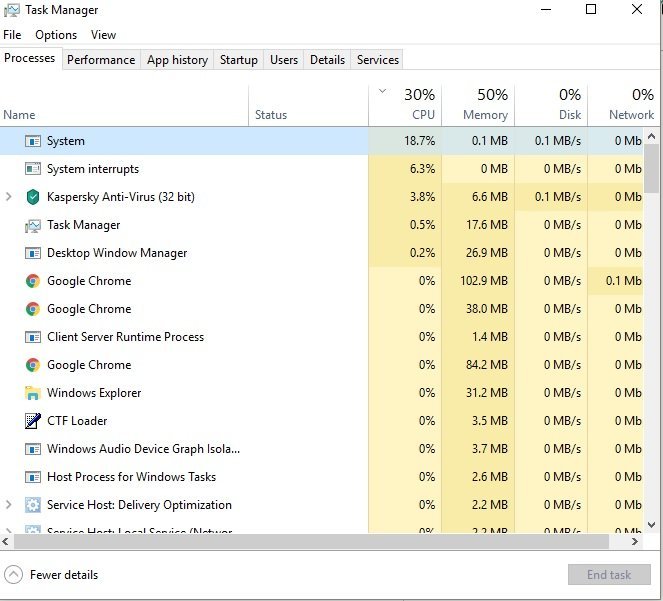Click the Task Manager process row icon
The height and width of the screenshot is (601, 663).
[33, 225]
